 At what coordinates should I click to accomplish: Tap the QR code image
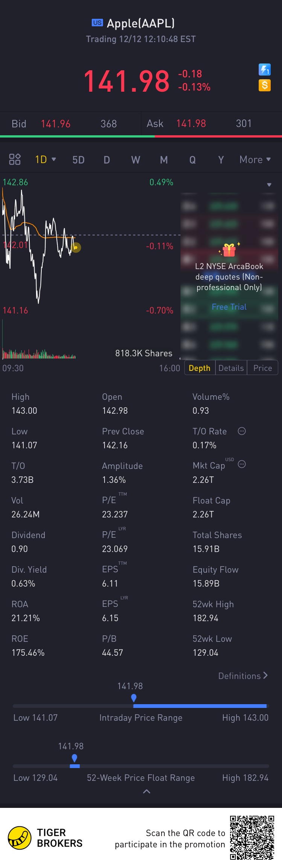252,838
